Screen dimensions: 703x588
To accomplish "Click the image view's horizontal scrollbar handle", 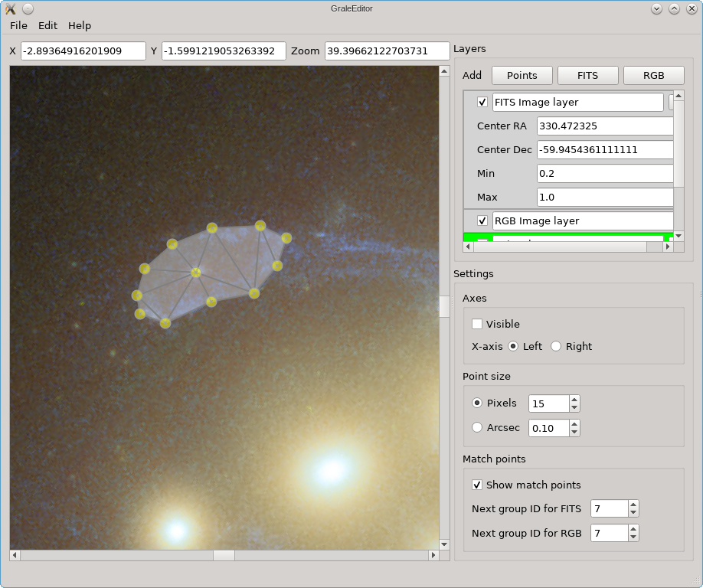I will click(x=224, y=555).
